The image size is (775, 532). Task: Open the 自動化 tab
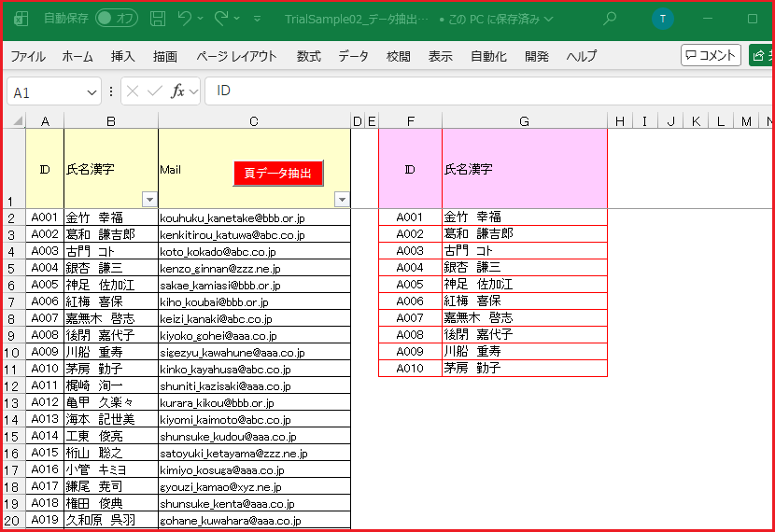click(489, 56)
